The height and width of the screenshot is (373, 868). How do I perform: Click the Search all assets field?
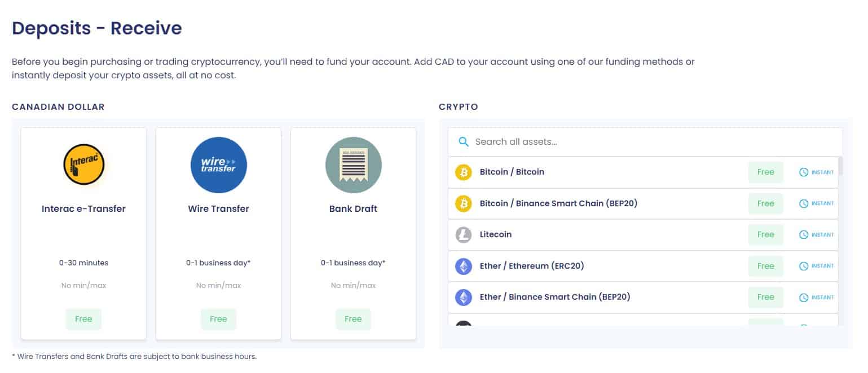[x=645, y=142]
